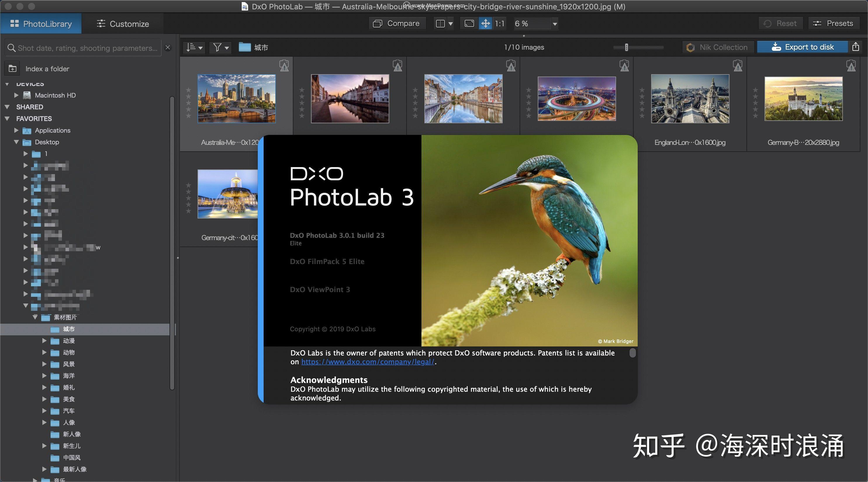Collapse the FAVORITES section

coord(7,119)
